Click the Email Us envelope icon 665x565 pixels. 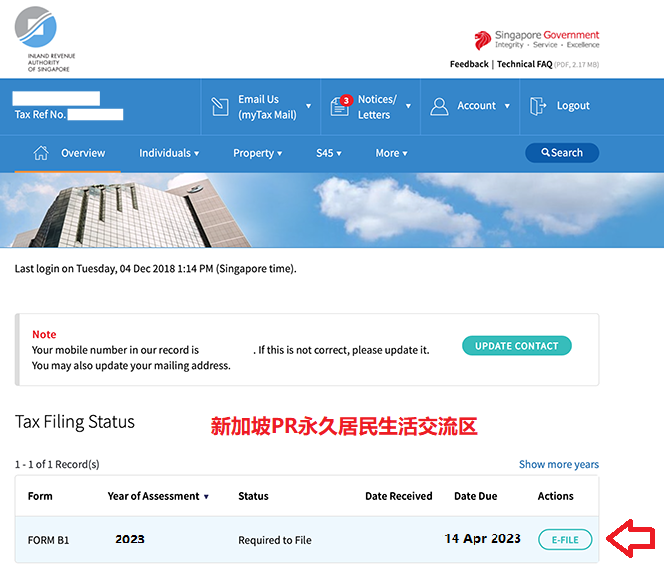point(220,106)
